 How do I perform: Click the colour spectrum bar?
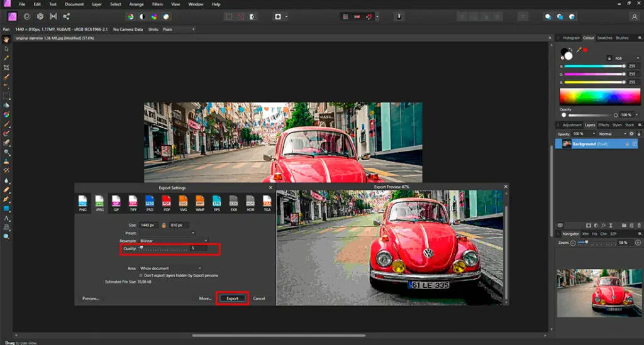pos(599,97)
